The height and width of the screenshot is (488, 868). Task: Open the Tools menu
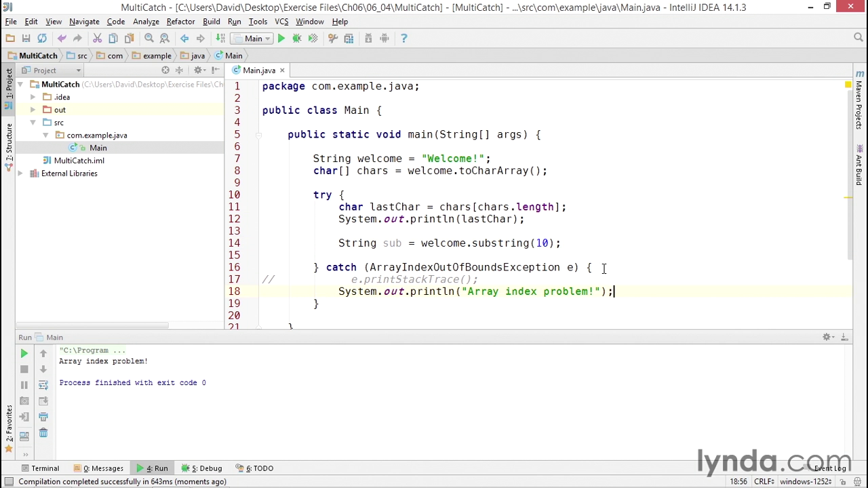[258, 22]
